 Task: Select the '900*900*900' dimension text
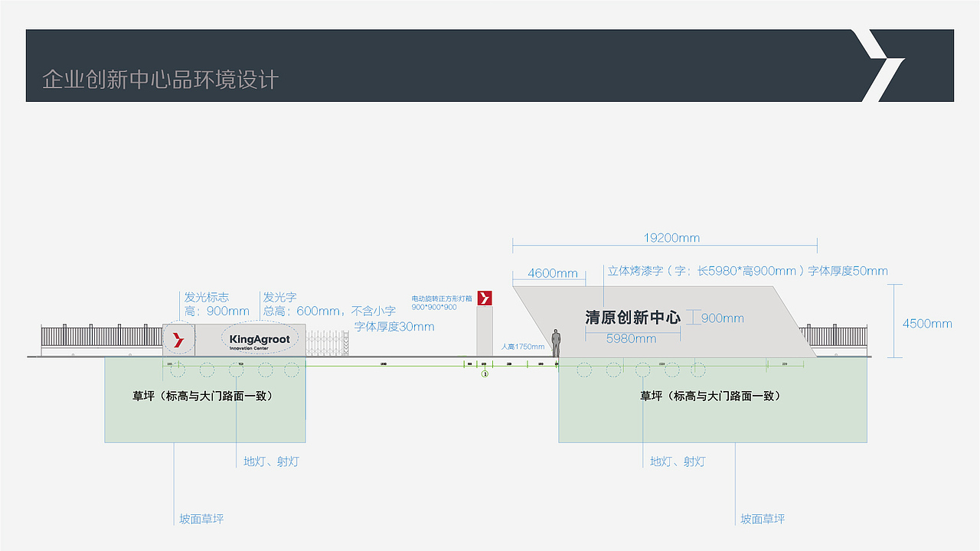tap(434, 307)
